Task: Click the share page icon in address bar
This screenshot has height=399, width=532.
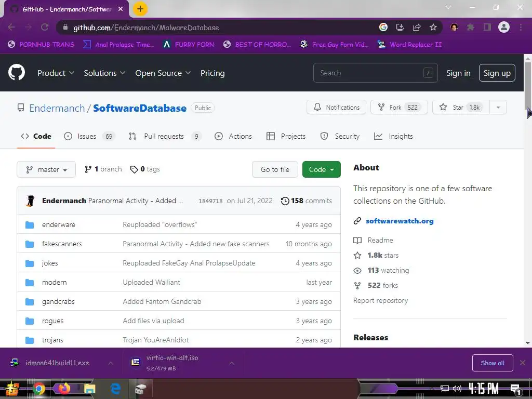Action: coord(417,27)
